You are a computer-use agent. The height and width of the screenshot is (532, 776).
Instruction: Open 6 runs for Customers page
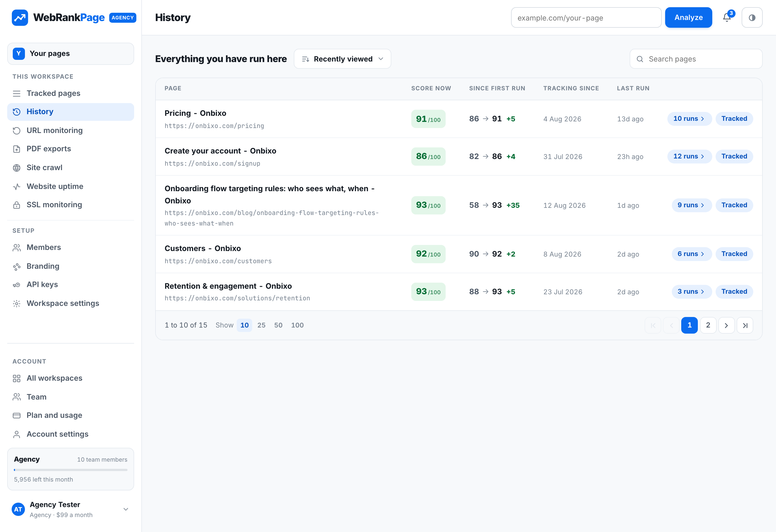[691, 254]
